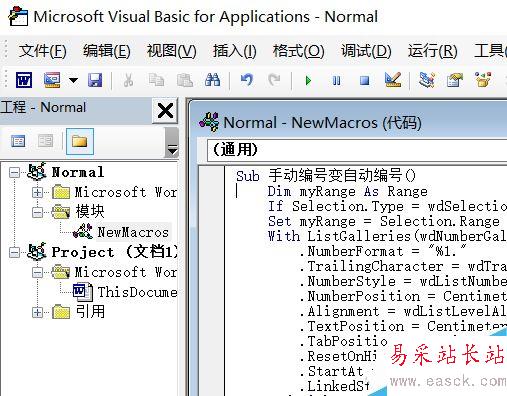Image resolution: width=507 pixels, height=396 pixels.
Task: Open the (通用) object combo box
Action: point(357,150)
